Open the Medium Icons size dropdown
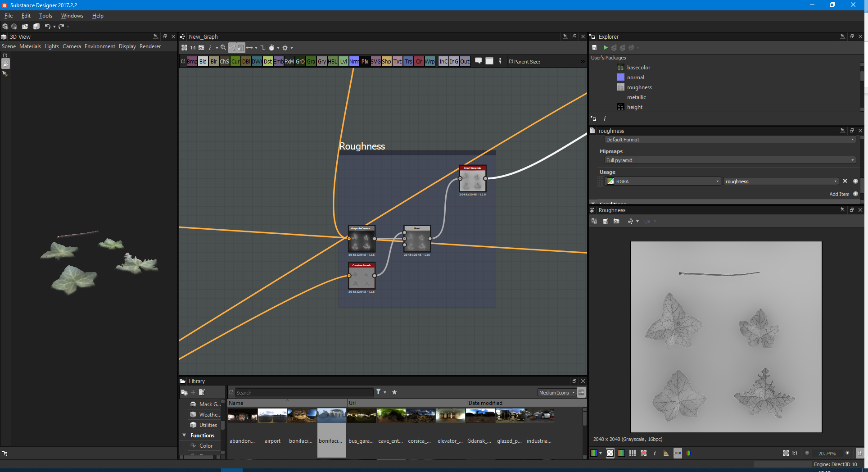Image resolution: width=868 pixels, height=472 pixels. (x=557, y=393)
